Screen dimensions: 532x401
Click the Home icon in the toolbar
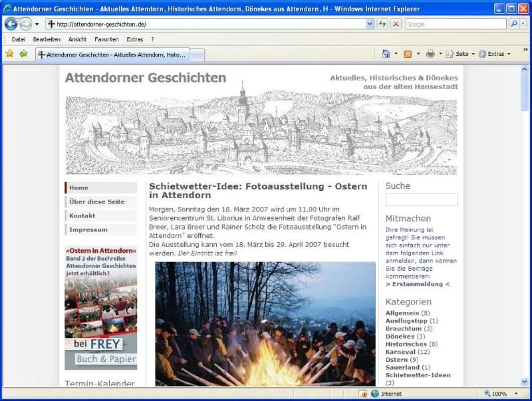(x=386, y=53)
